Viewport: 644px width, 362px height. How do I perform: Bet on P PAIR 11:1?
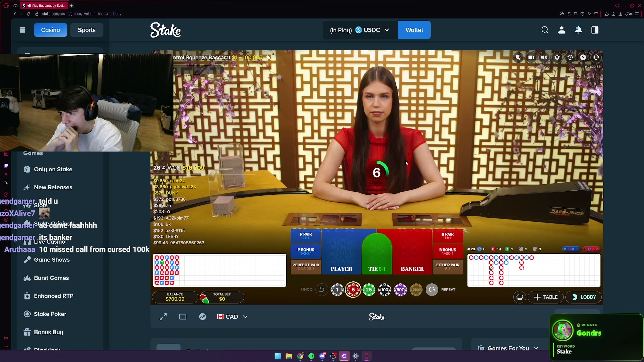tap(306, 236)
